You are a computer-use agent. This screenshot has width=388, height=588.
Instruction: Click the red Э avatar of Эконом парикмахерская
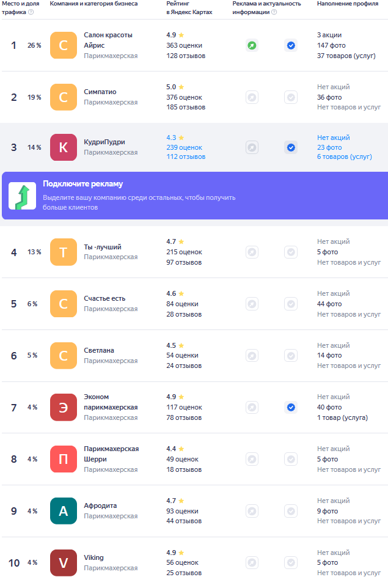click(64, 407)
